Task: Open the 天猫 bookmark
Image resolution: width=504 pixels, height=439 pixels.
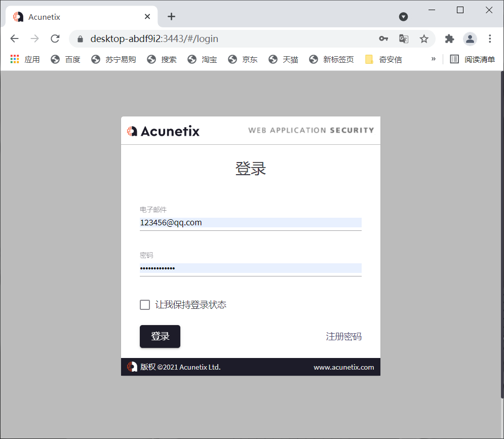Action: pyautogui.click(x=283, y=59)
